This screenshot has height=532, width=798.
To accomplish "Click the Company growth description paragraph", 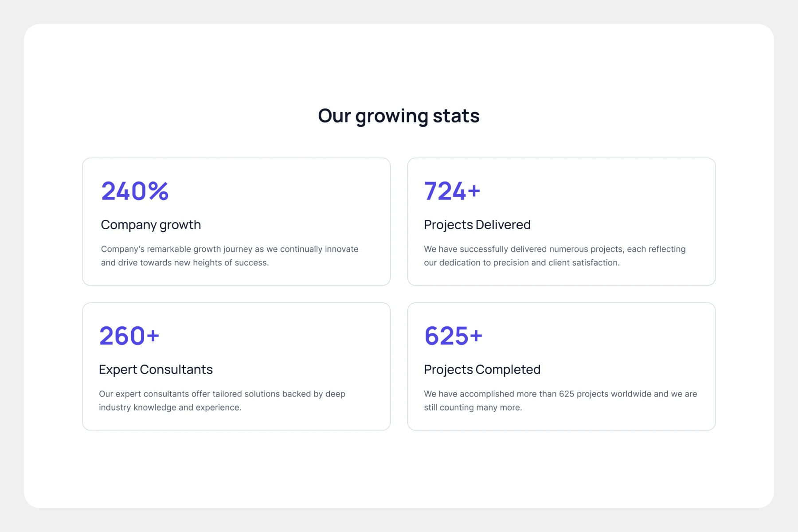I will point(229,256).
